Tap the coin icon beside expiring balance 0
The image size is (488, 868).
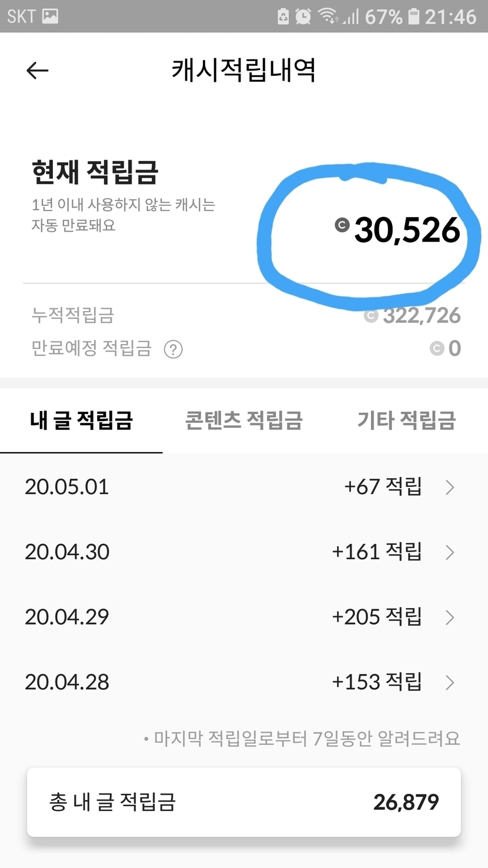point(437,349)
